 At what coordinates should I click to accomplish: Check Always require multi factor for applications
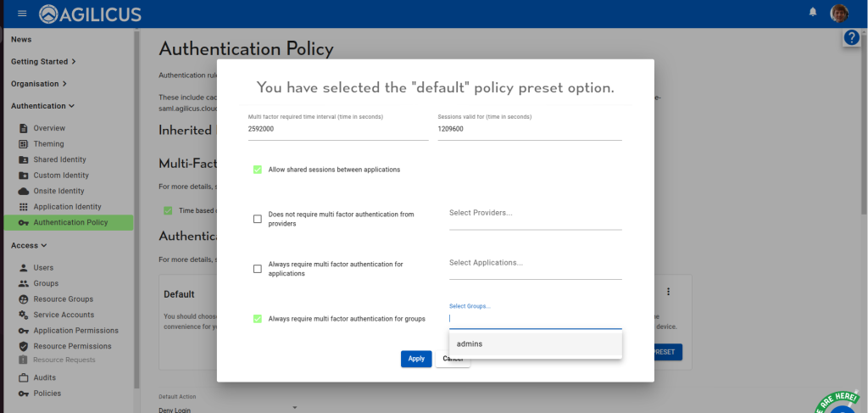[258, 269]
